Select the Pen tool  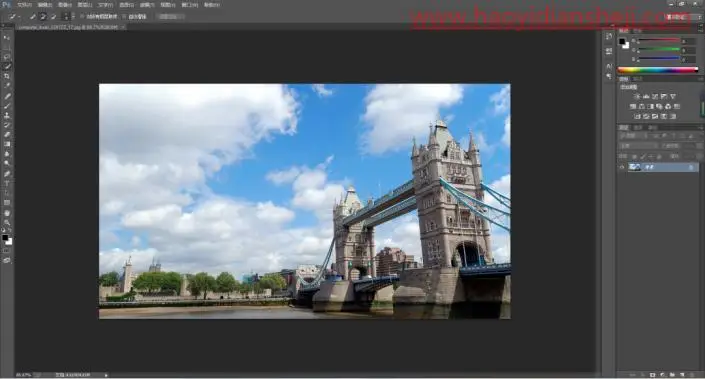[x=7, y=174]
